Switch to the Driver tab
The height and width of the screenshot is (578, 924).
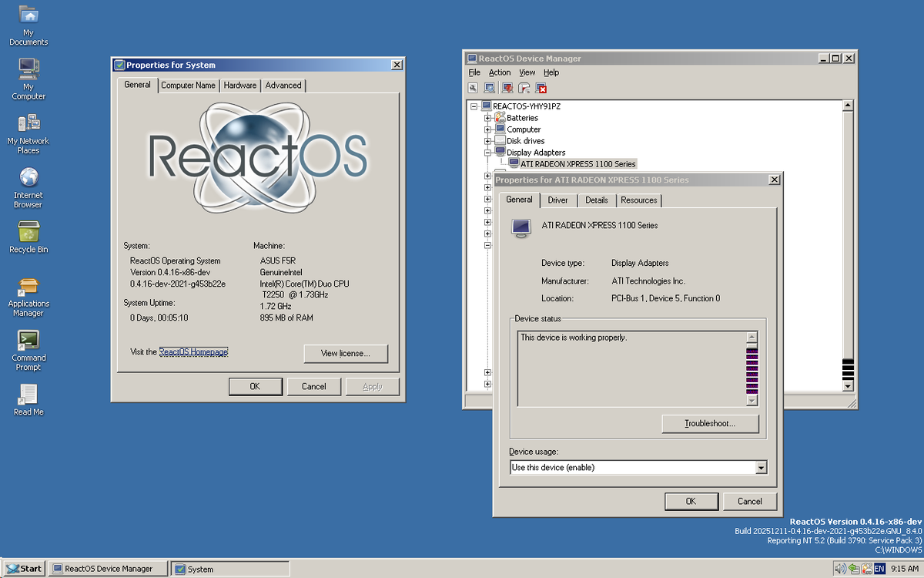tap(557, 200)
